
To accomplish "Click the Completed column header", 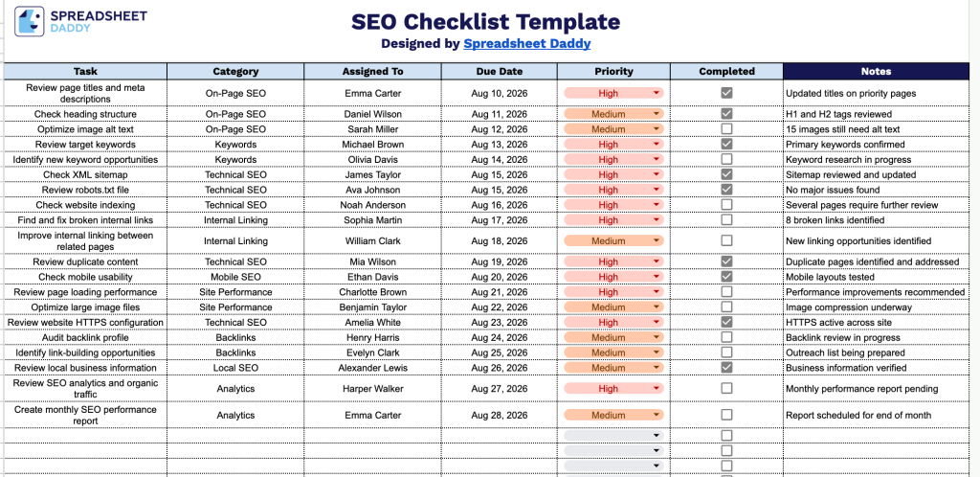I will [x=726, y=71].
